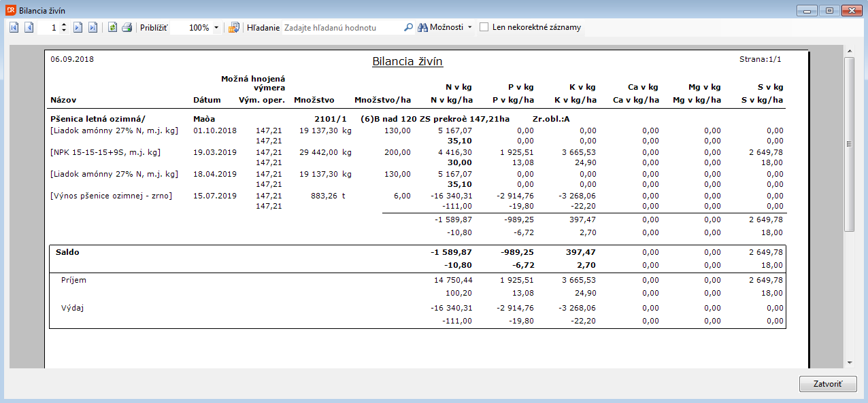Screen dimensions: 868x403
Task: Jump to the last page
Action: (93, 28)
